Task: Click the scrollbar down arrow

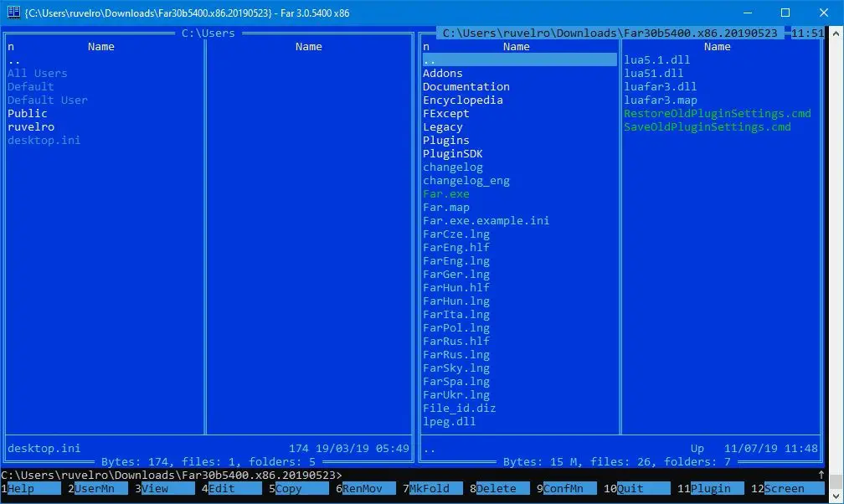Action: click(836, 496)
